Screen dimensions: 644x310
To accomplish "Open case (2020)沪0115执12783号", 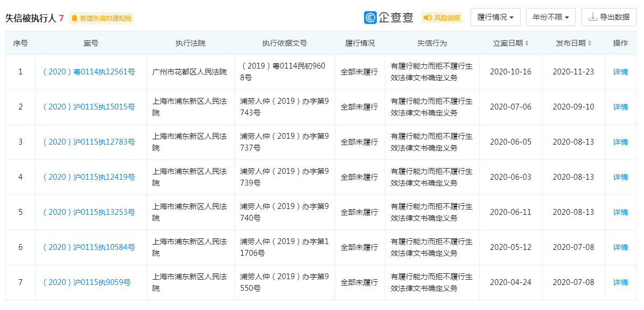I will pyautogui.click(x=89, y=142).
